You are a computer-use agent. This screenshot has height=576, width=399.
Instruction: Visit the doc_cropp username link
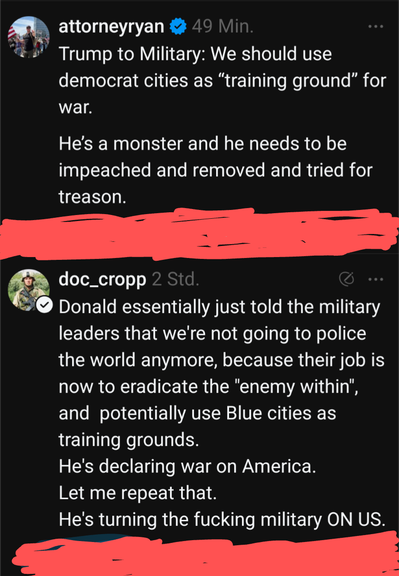(103, 280)
